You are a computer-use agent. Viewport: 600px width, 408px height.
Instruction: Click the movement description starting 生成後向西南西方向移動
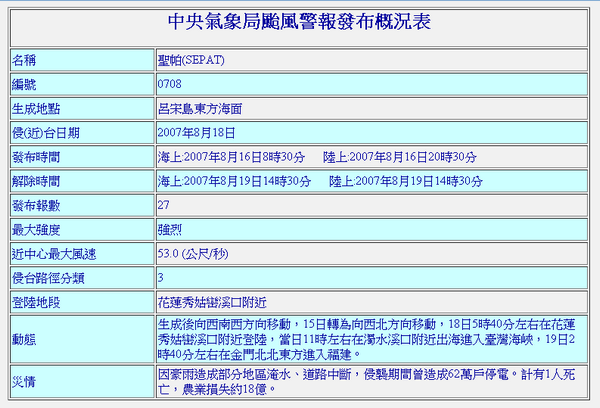[367, 339]
